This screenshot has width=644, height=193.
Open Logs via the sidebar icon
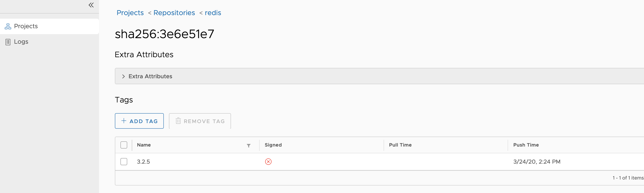pyautogui.click(x=8, y=42)
